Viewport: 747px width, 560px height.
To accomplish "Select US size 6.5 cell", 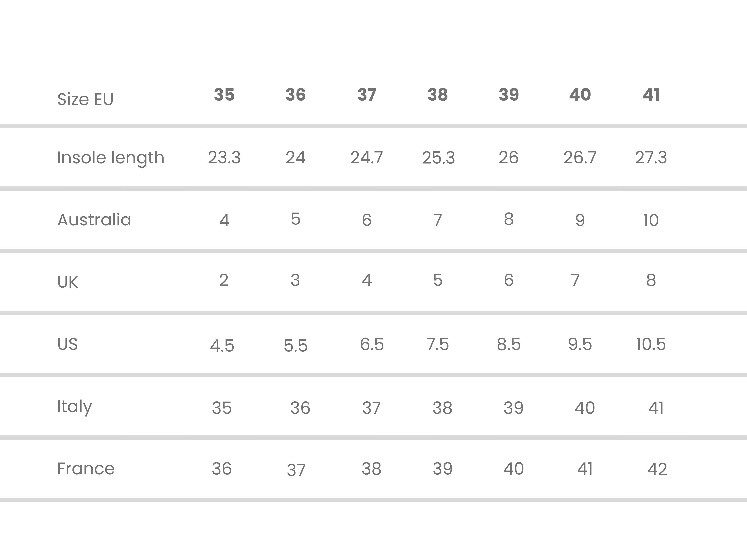I will tap(372, 344).
